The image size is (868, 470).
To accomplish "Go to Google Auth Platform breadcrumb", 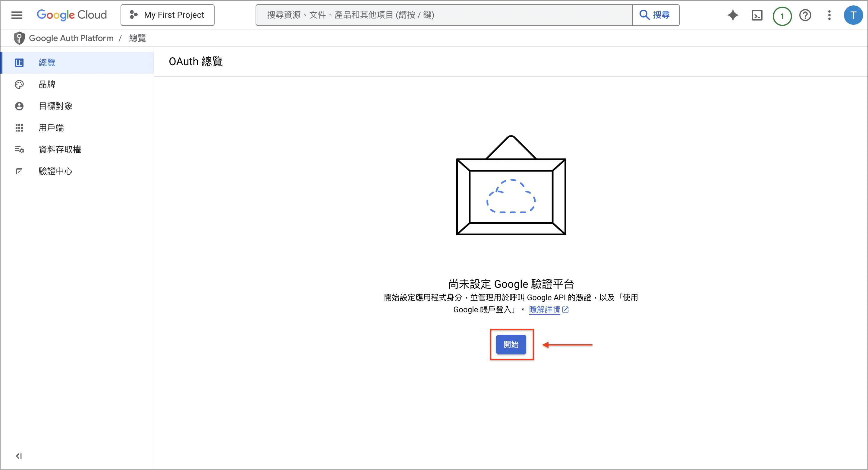I will (x=71, y=38).
